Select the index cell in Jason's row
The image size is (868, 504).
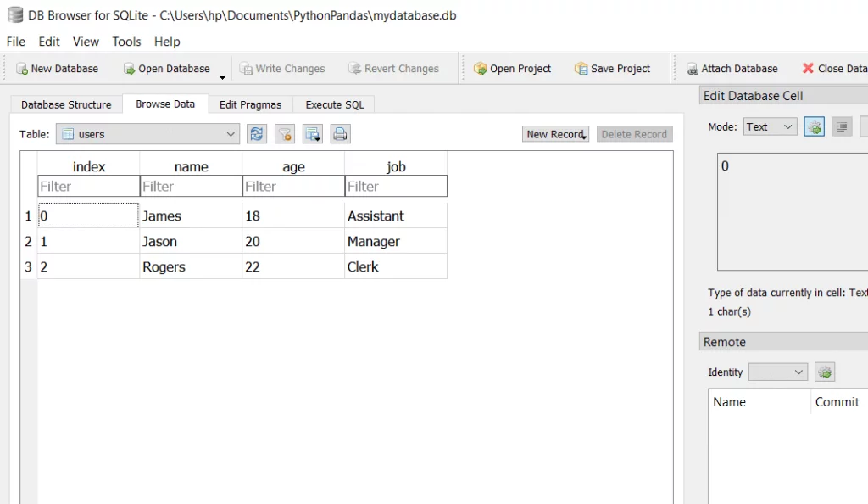88,241
